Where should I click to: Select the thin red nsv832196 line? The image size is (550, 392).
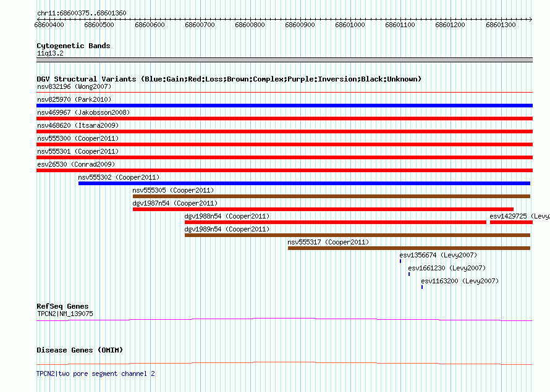[284, 93]
